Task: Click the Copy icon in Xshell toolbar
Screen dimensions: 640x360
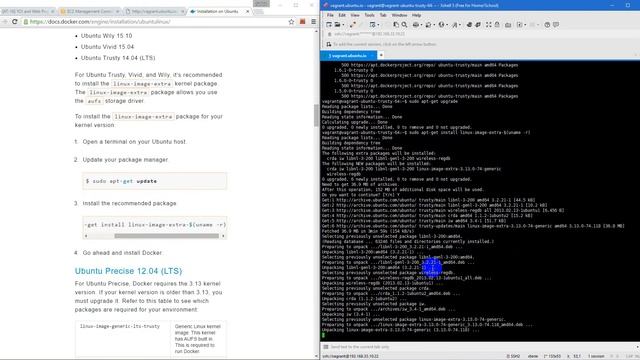Action: [x=396, y=24]
